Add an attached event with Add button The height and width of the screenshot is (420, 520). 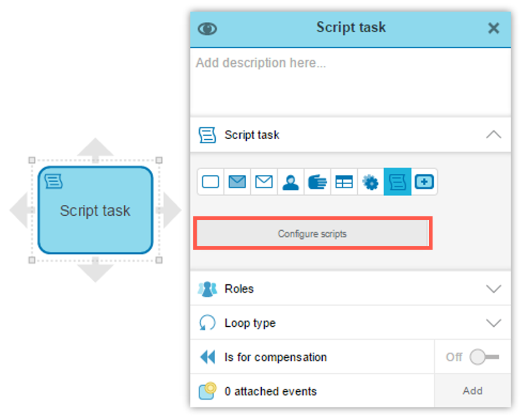click(x=472, y=391)
